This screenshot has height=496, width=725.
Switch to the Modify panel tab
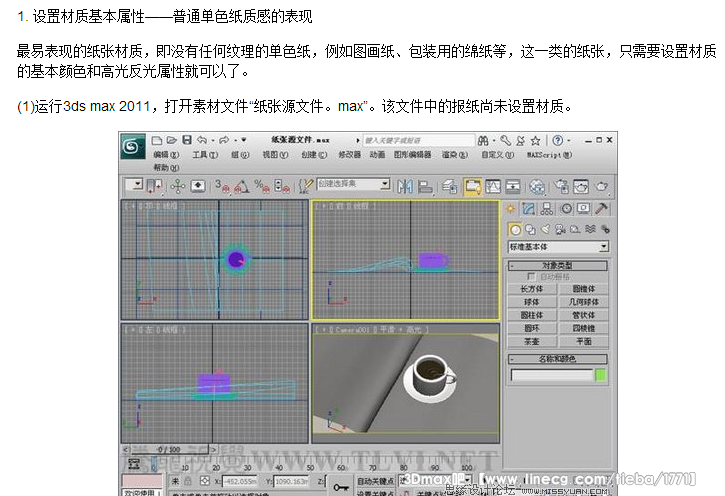528,209
